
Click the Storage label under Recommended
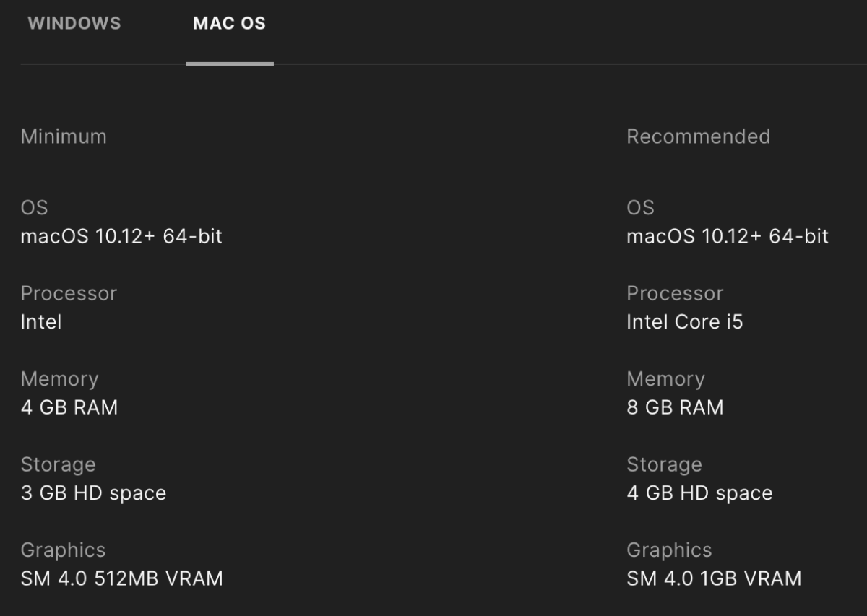[664, 464]
